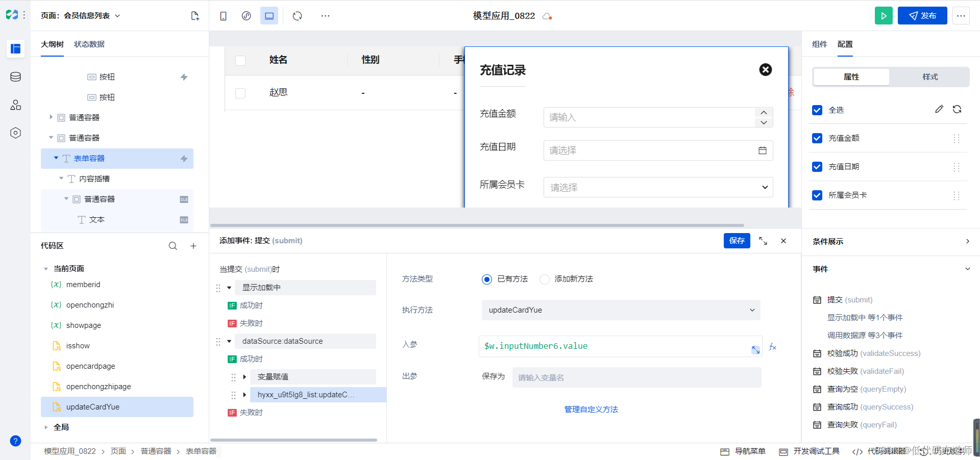Viewport: 980px width, 460px height.
Task: Click the 保存 button
Action: tap(737, 241)
